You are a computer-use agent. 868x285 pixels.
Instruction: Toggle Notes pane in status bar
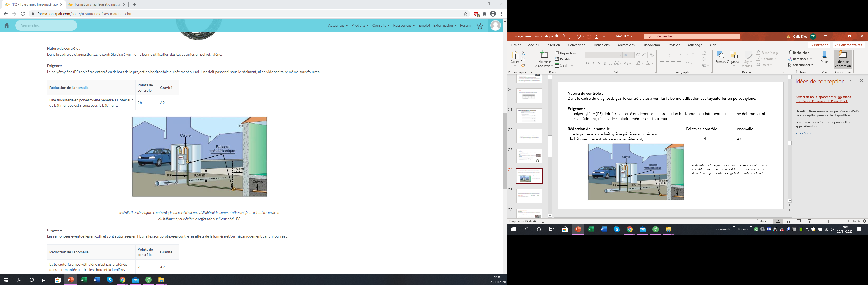(x=761, y=221)
